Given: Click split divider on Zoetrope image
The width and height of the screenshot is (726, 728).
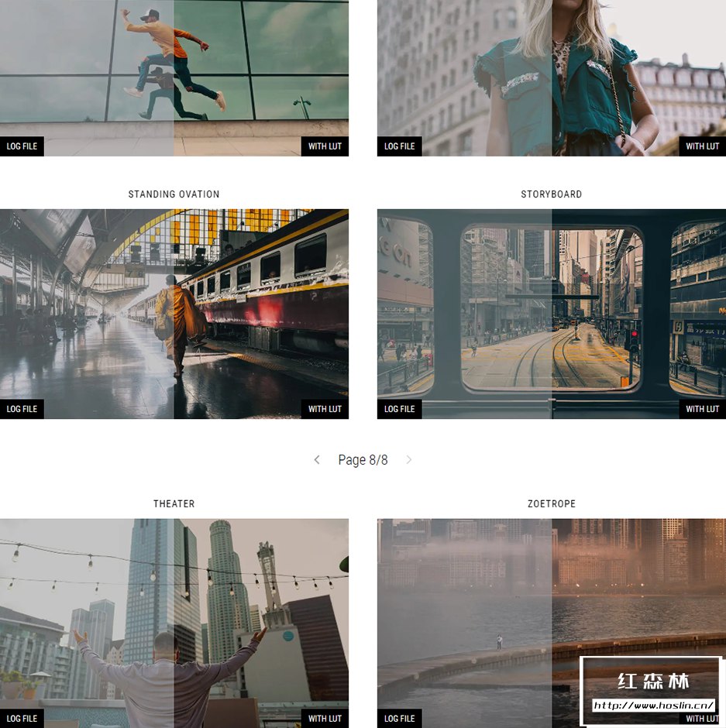Looking at the screenshot, I should pyautogui.click(x=552, y=623).
